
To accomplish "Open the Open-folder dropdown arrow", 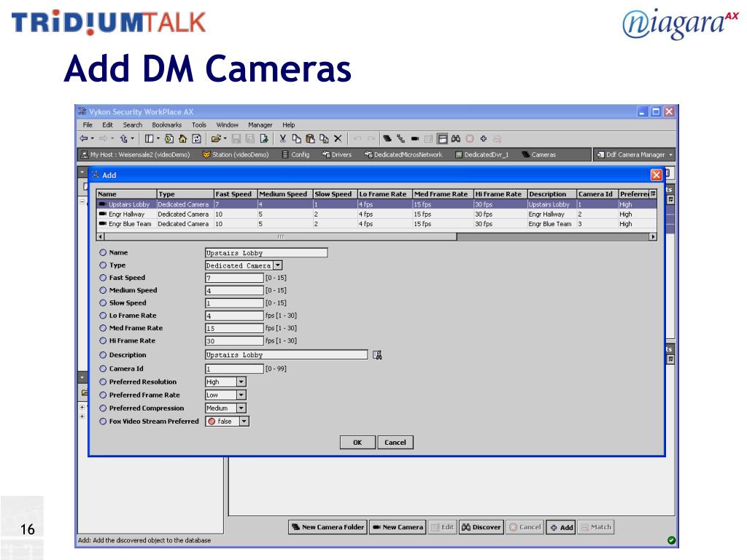I will pos(225,139).
